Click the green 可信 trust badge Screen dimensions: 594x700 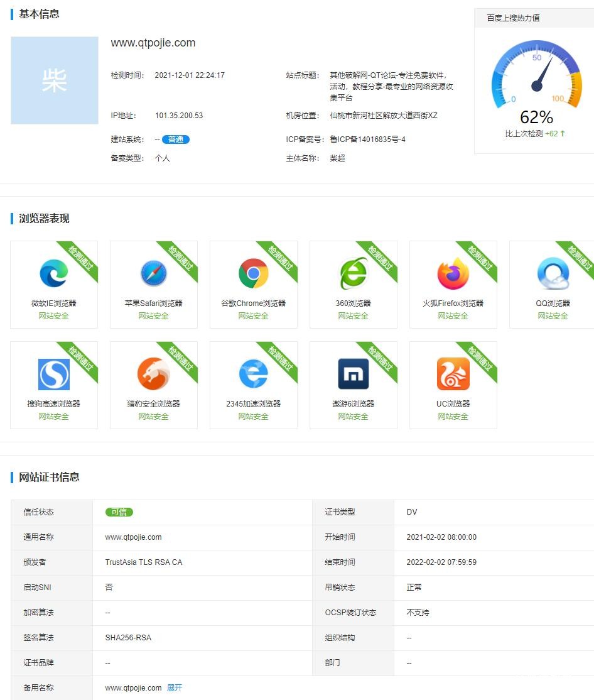pyautogui.click(x=119, y=512)
